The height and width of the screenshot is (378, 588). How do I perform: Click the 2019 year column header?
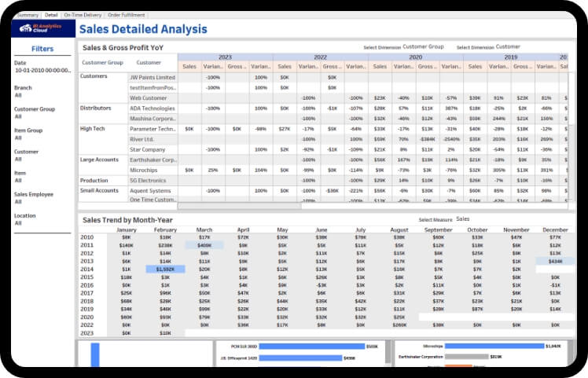511,57
